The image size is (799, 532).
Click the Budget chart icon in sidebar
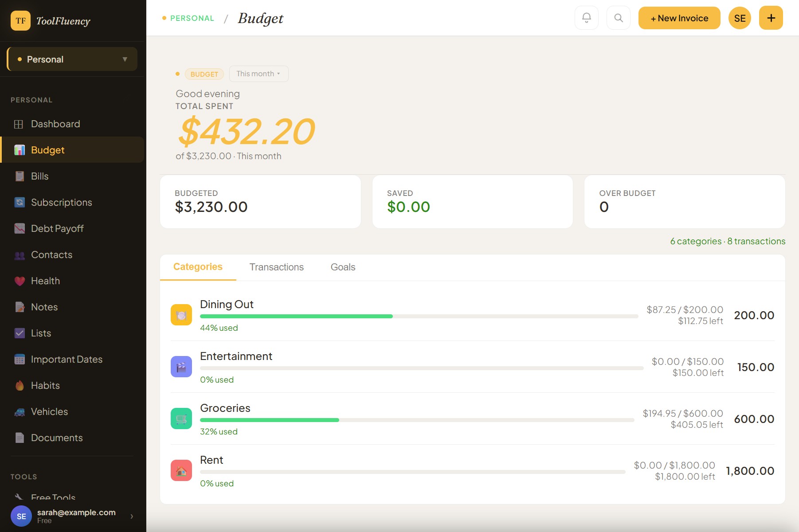pos(20,150)
